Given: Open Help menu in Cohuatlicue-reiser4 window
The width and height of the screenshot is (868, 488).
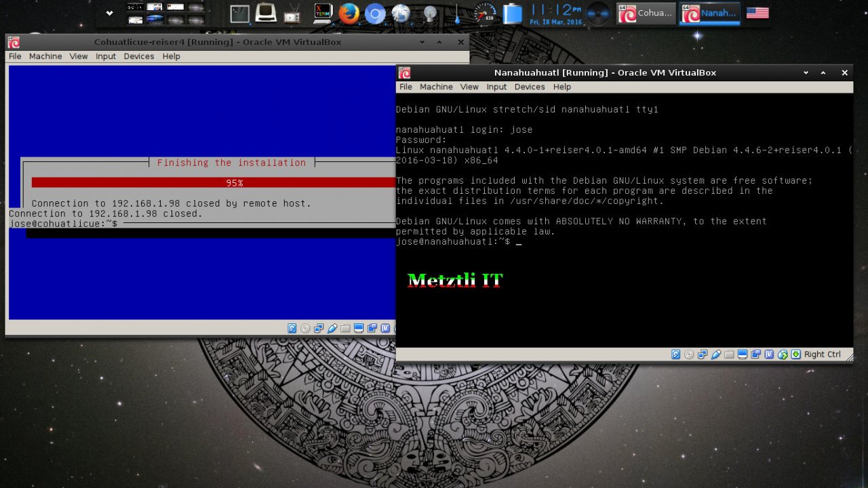Looking at the screenshot, I should click(172, 56).
